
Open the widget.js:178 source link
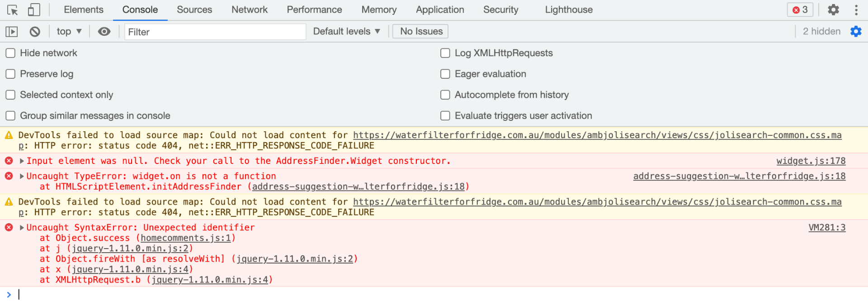tap(811, 161)
